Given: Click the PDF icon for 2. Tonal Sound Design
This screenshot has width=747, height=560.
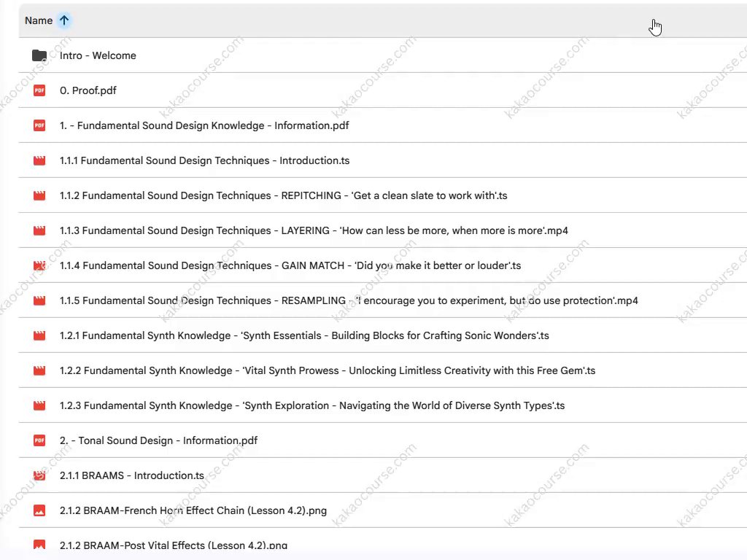Looking at the screenshot, I should pyautogui.click(x=39, y=440).
